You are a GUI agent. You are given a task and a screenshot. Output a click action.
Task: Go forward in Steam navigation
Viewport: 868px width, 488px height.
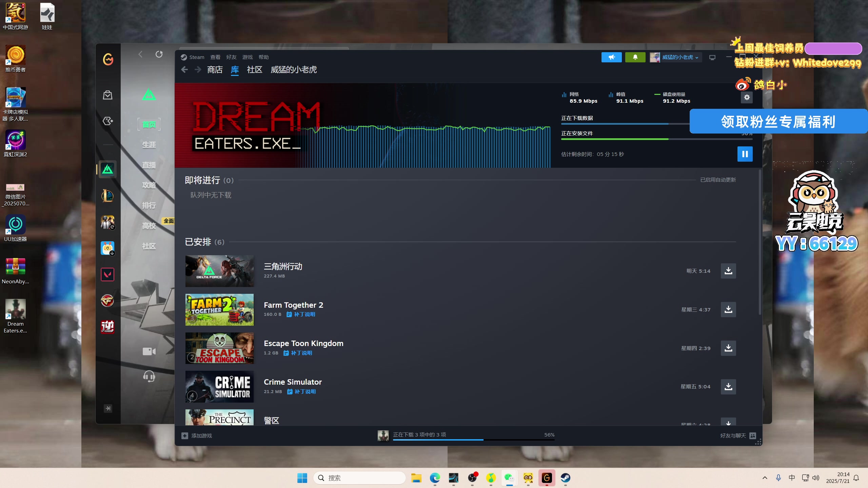tap(198, 69)
